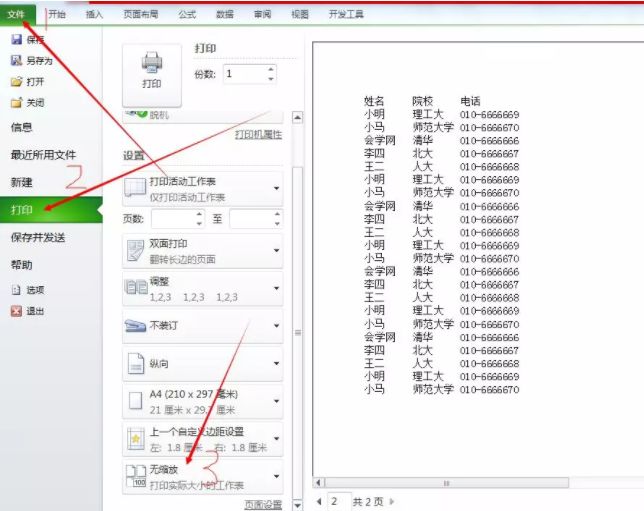
Task: Click the 至 end page field
Action: click(251, 219)
